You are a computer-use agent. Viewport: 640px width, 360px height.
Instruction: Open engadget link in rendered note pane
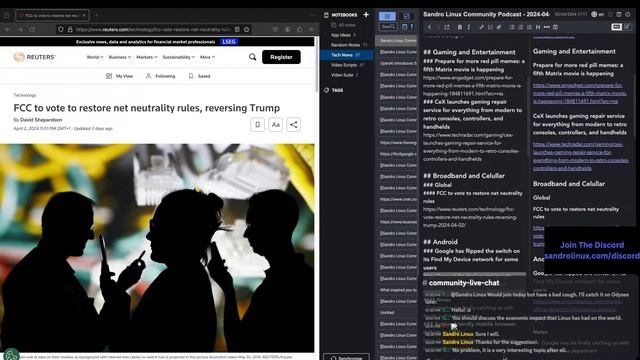point(579,93)
